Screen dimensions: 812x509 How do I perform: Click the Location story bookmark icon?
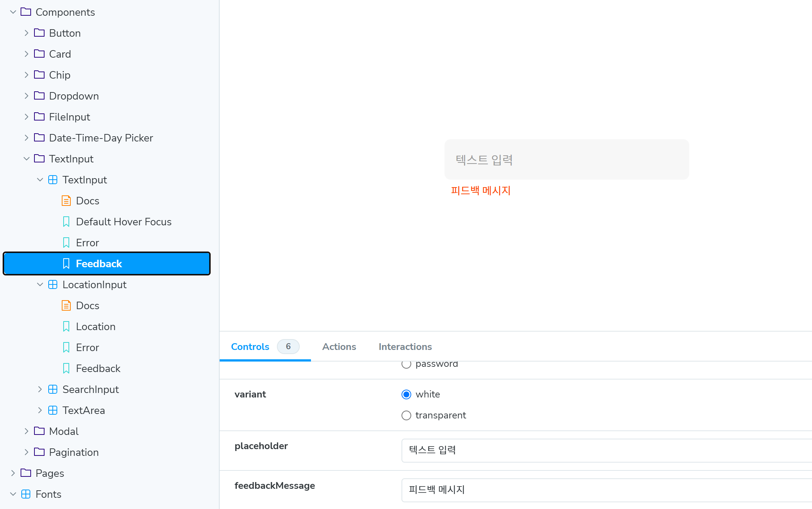(66, 327)
